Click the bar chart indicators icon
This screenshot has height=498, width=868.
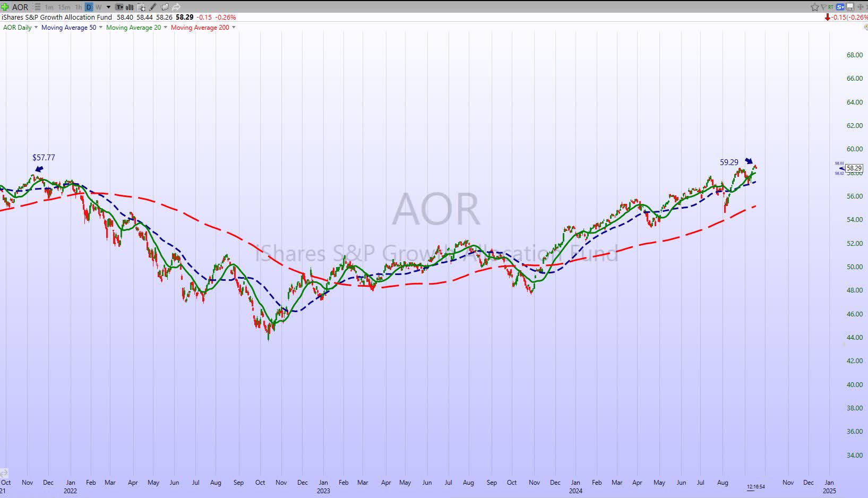pos(131,7)
